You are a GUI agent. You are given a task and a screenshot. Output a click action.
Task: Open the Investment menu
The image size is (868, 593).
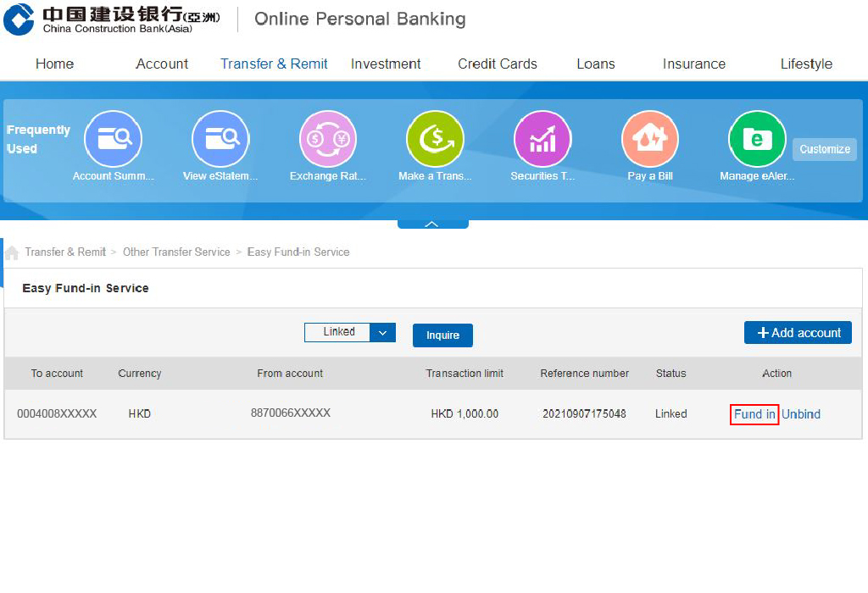point(386,64)
